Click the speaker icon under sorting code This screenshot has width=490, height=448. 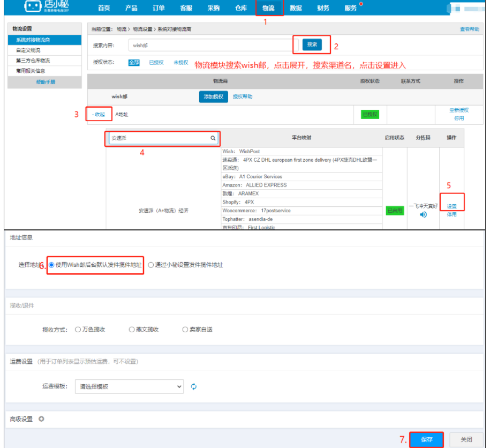pyautogui.click(x=423, y=214)
